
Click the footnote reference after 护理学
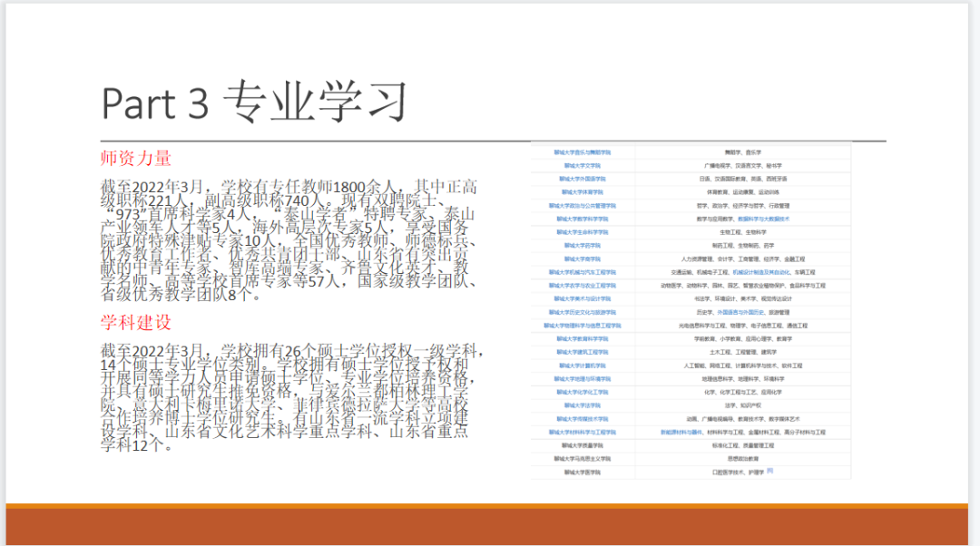pos(770,472)
